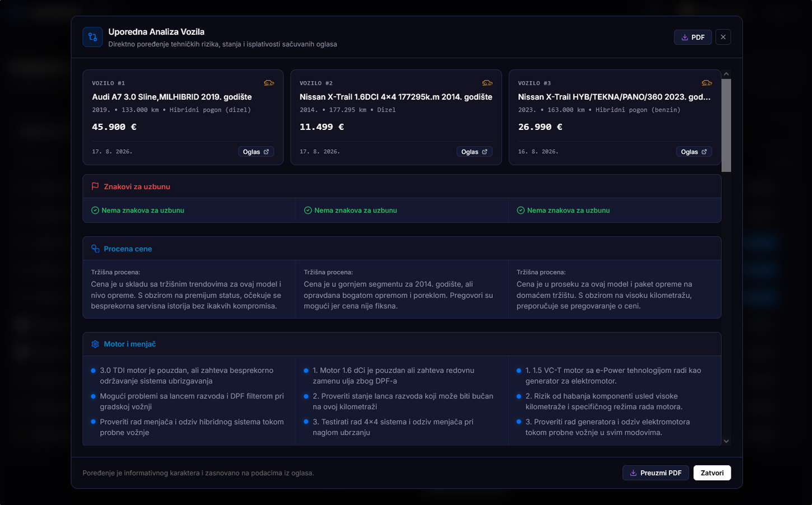Click the price 45.900 €

[114, 127]
